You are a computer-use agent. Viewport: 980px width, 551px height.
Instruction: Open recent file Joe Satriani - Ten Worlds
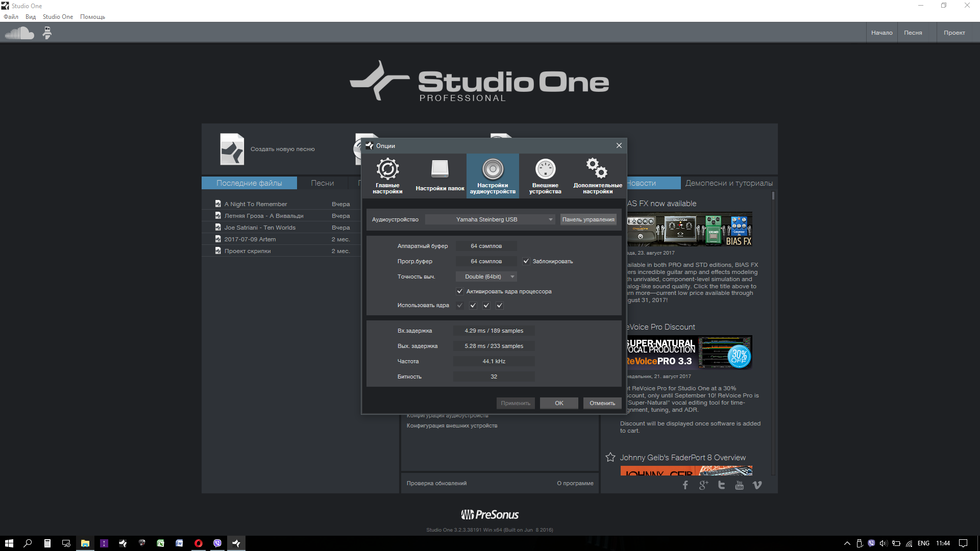point(260,228)
